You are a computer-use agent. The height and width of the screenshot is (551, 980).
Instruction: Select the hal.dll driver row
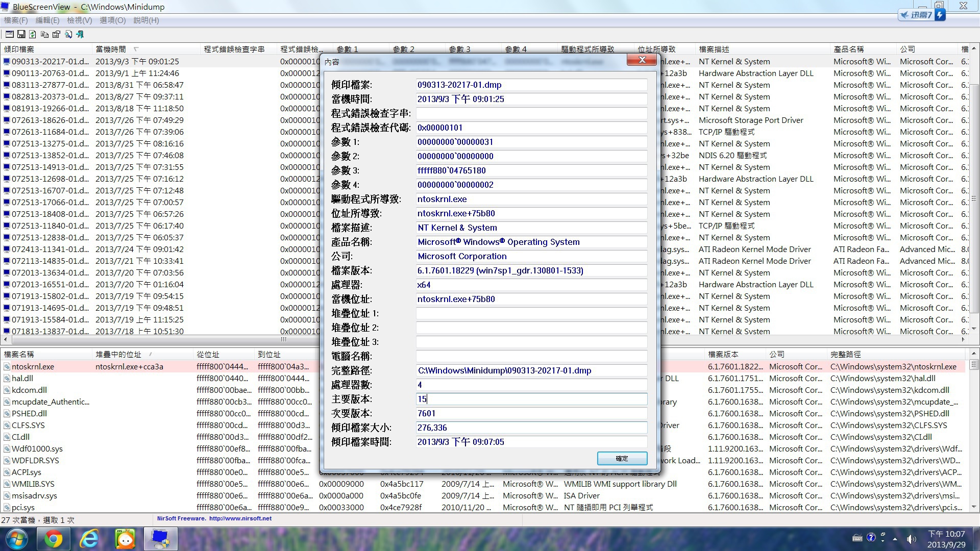[x=22, y=378]
